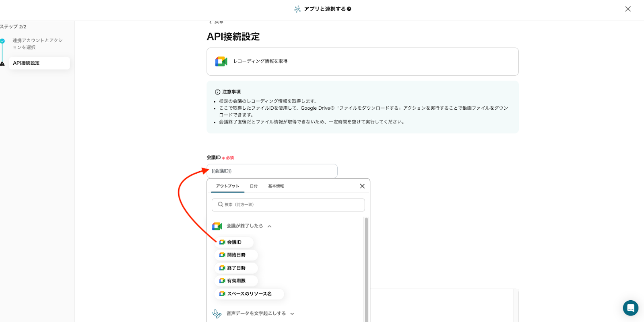Insert the スペースのリソース名 output chip

click(249, 294)
